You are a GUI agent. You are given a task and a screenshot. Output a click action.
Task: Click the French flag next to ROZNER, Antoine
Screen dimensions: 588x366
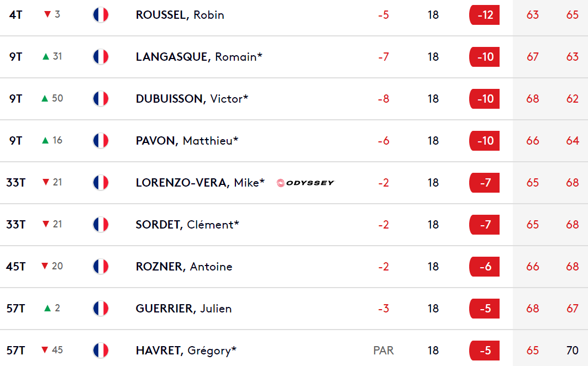(101, 267)
